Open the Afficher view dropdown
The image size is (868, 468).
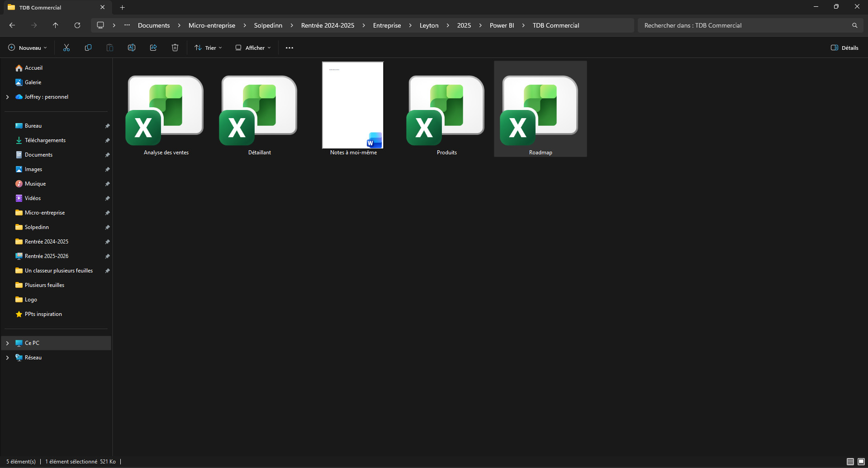(x=253, y=48)
